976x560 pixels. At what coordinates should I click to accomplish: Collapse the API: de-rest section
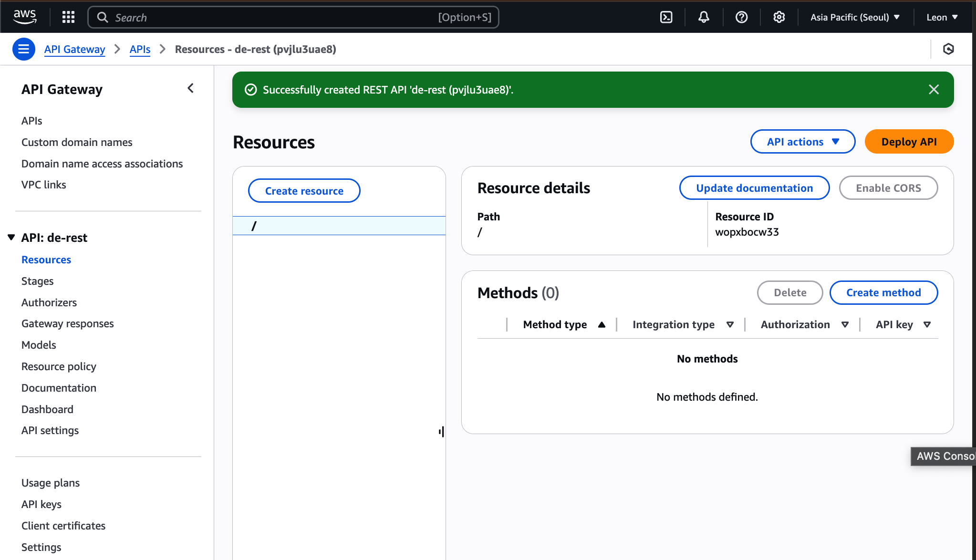coord(11,238)
